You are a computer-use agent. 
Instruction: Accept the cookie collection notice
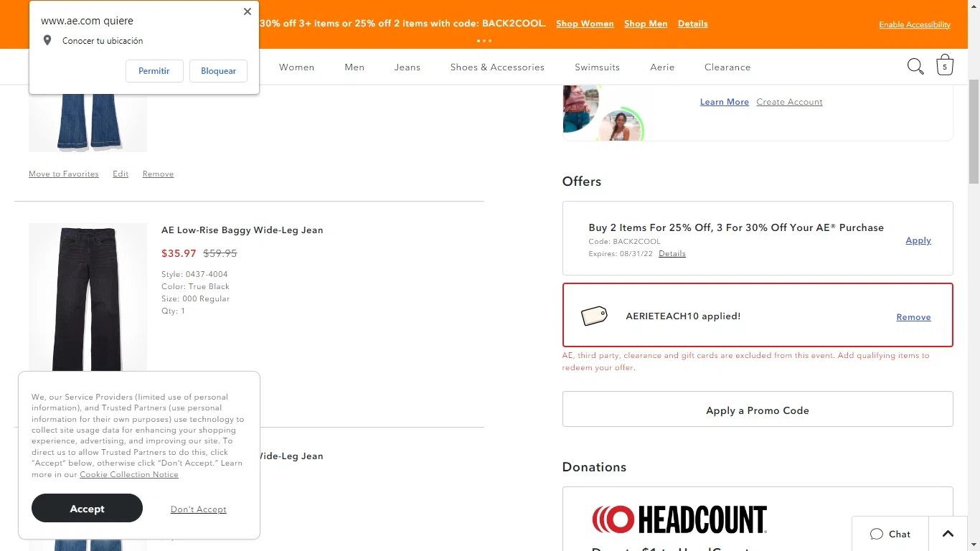tap(87, 508)
